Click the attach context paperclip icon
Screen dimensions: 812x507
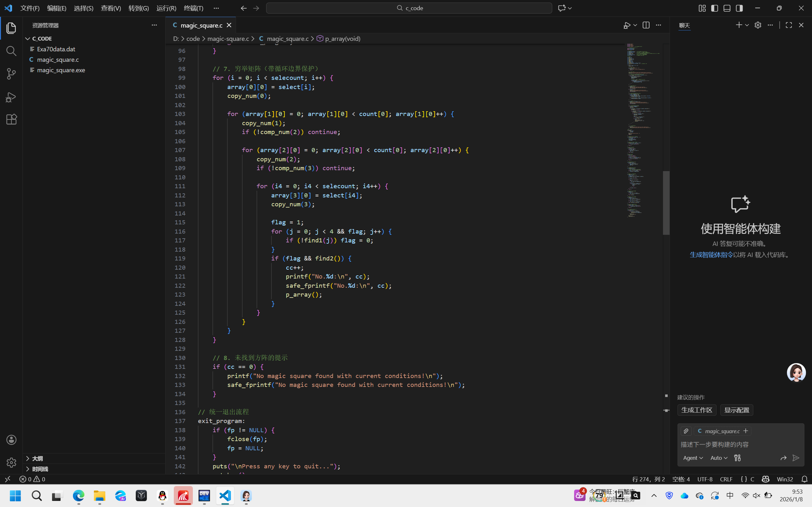pyautogui.click(x=686, y=431)
